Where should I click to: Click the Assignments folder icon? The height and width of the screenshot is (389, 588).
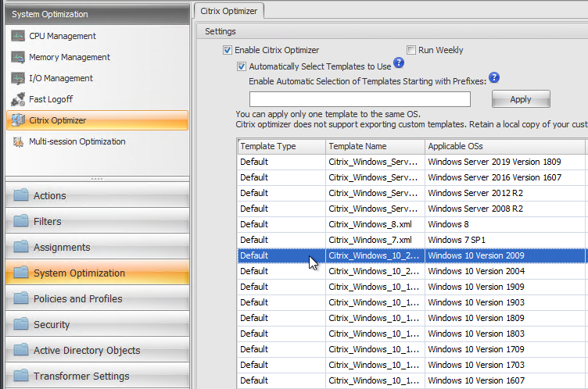pyautogui.click(x=21, y=247)
